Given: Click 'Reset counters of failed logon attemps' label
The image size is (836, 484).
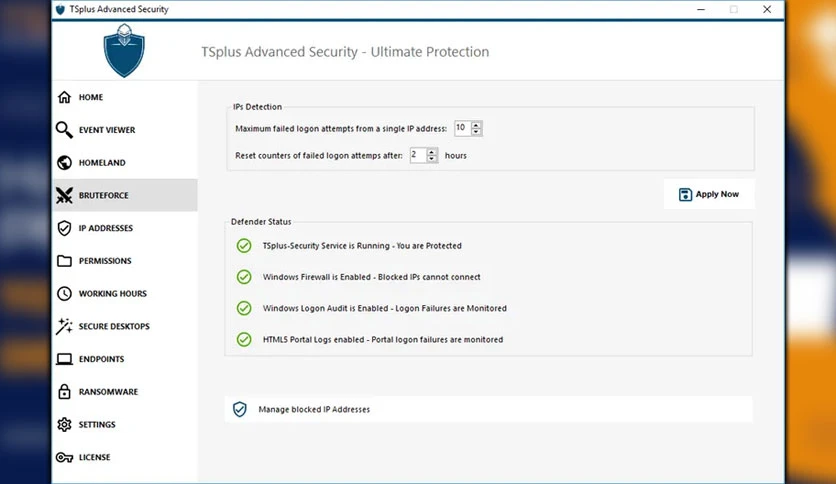Looking at the screenshot, I should pyautogui.click(x=319, y=156).
